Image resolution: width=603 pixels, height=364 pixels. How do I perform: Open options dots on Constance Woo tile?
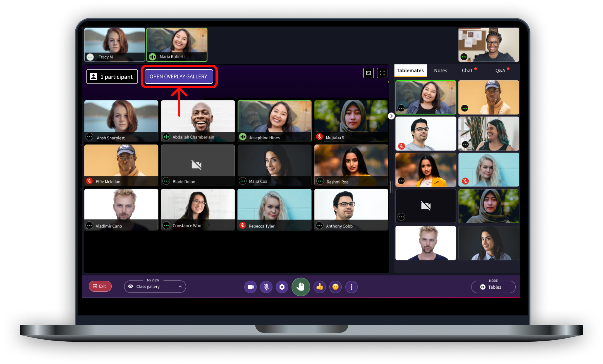tap(166, 225)
